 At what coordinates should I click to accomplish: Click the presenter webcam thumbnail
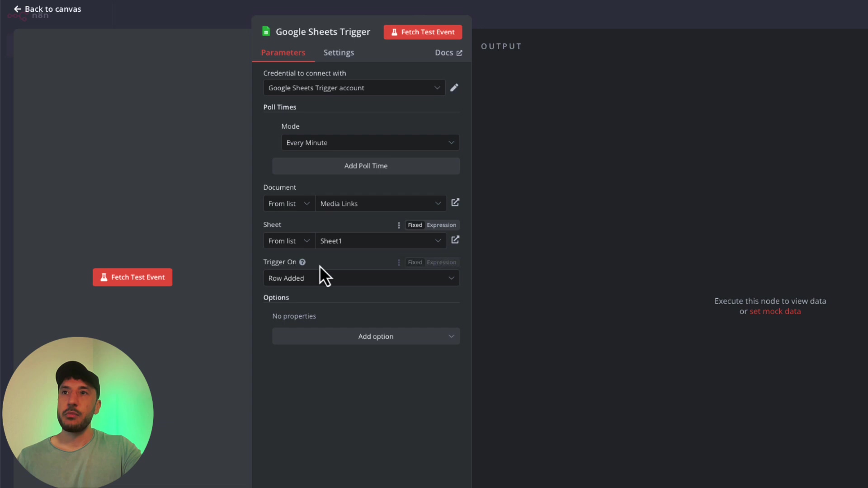(x=78, y=412)
